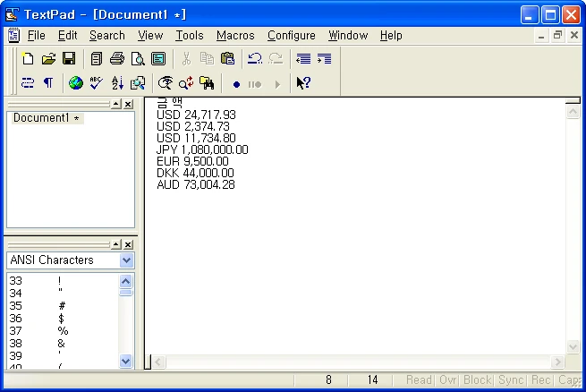The width and height of the screenshot is (586, 392).
Task: Close the clip library pane
Action: (x=128, y=244)
